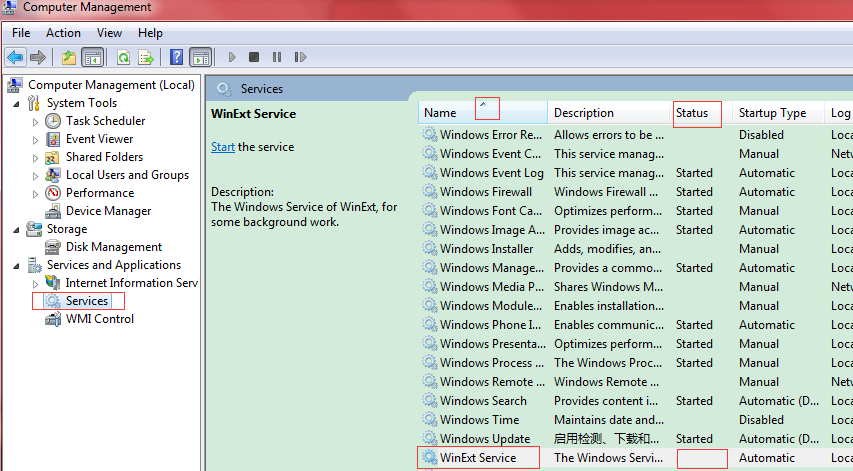The width and height of the screenshot is (853, 471).
Task: Expand the Task Scheduler node arrow
Action: pos(35,122)
